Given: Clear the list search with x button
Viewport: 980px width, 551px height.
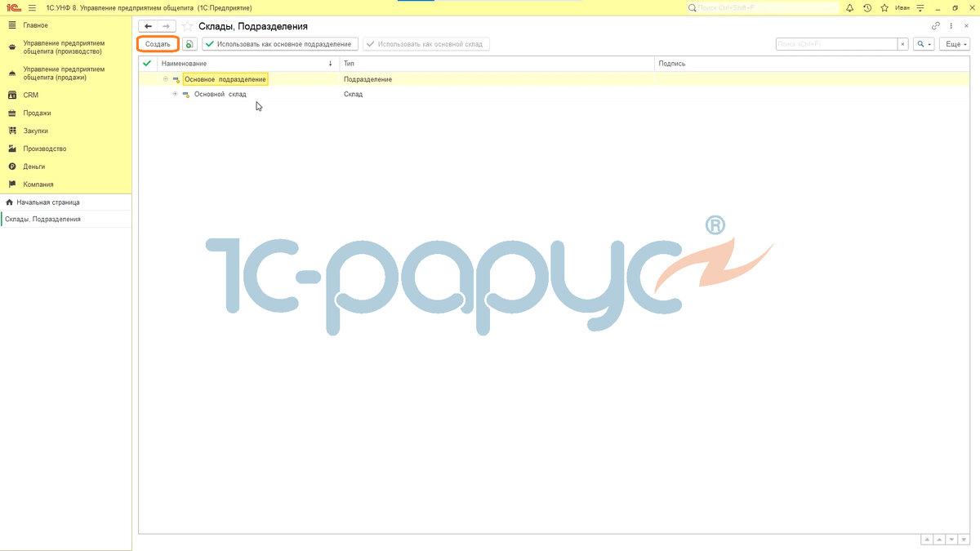Looking at the screenshot, I should 902,44.
